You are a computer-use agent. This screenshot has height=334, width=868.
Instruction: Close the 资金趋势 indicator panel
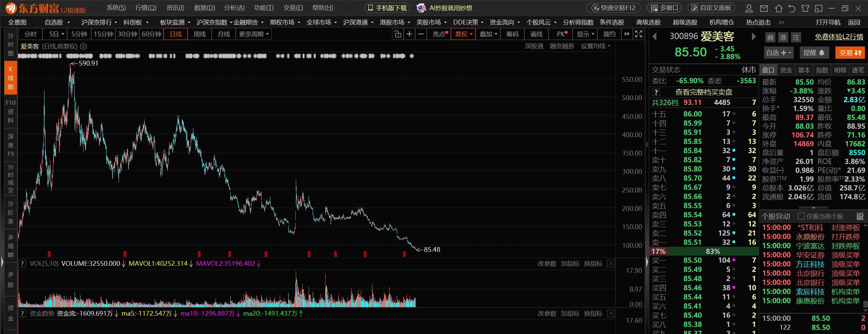(x=611, y=314)
